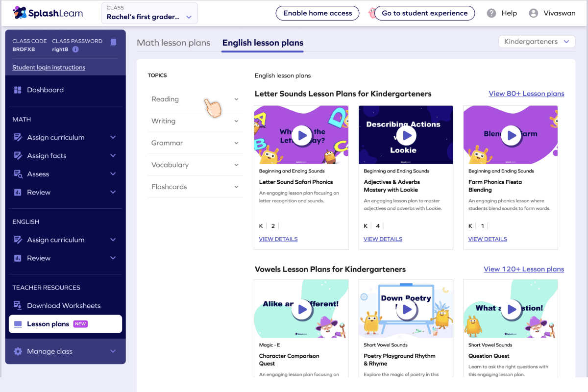588x392 pixels.
Task: Click the Math Assign curriculum pencil icon
Action: pyautogui.click(x=18, y=138)
